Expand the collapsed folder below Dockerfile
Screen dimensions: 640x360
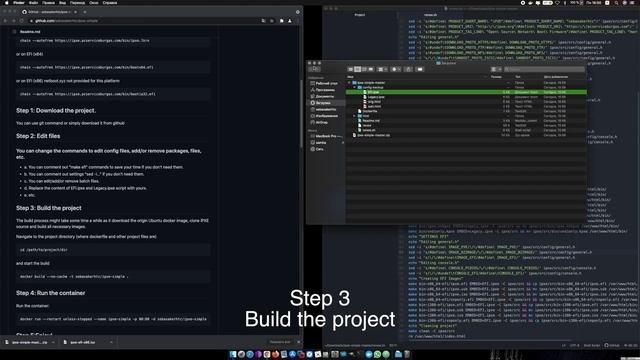click(354, 116)
